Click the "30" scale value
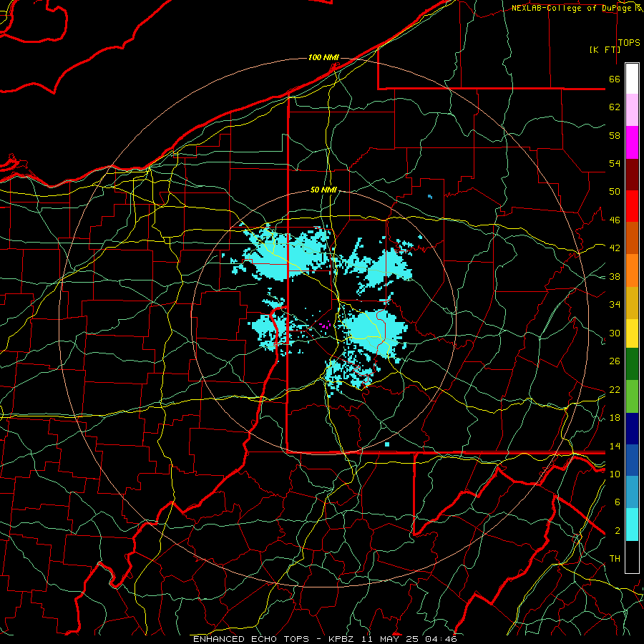 coord(615,333)
